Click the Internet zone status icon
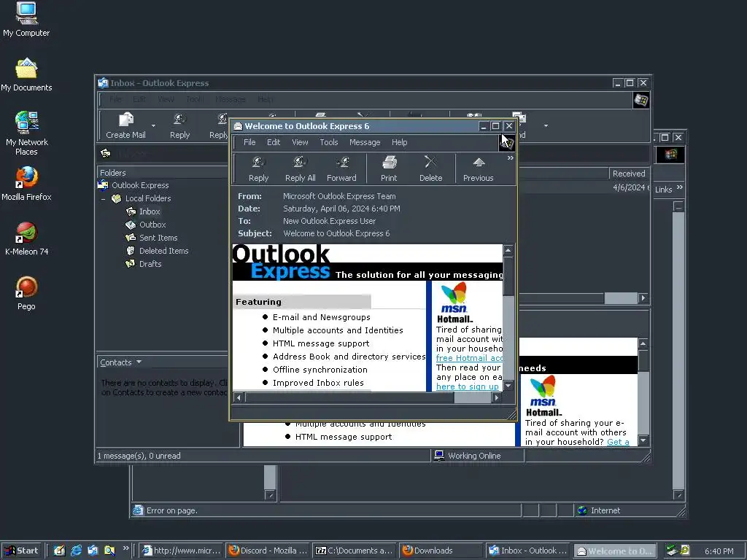Image resolution: width=747 pixels, height=560 pixels. [582, 510]
